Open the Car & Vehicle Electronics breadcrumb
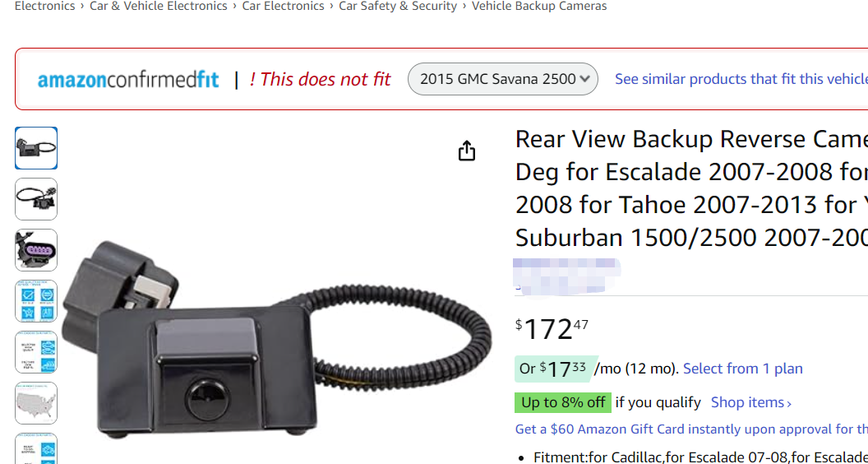This screenshot has height=464, width=868. coord(159,7)
